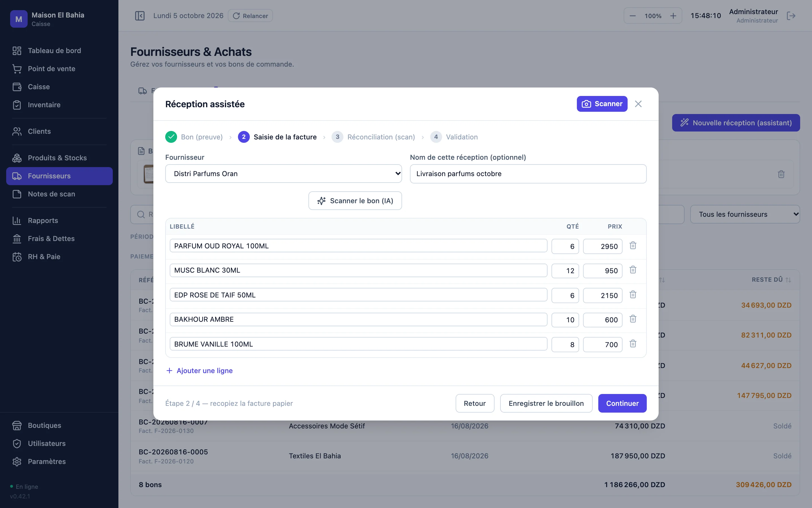Viewport: 812px width, 508px height.
Task: Click Nouvelle réception (assistant) button
Action: pos(736,123)
